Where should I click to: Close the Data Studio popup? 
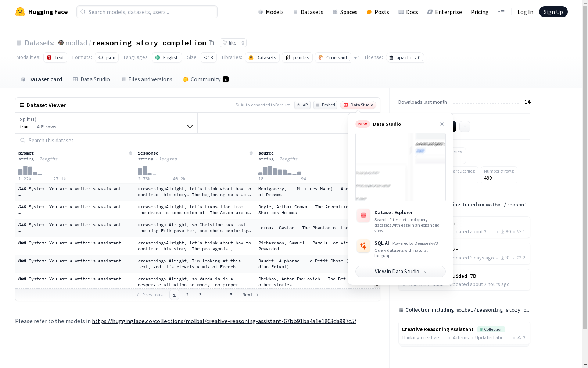pos(442,124)
